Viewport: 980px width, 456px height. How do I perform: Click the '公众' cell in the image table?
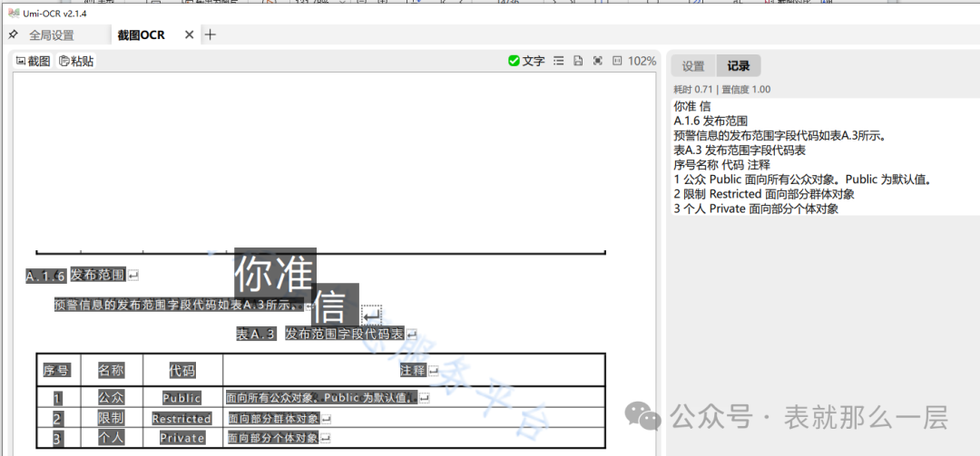pos(112,397)
